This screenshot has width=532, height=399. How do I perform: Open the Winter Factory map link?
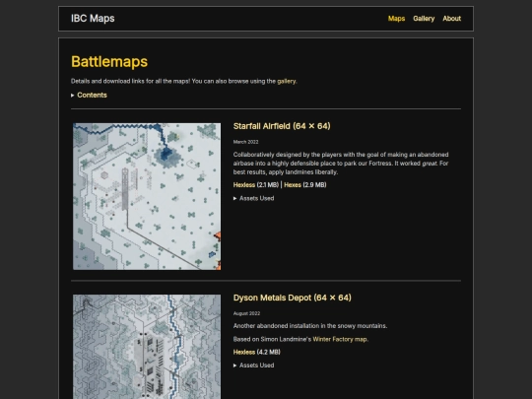coord(340,339)
